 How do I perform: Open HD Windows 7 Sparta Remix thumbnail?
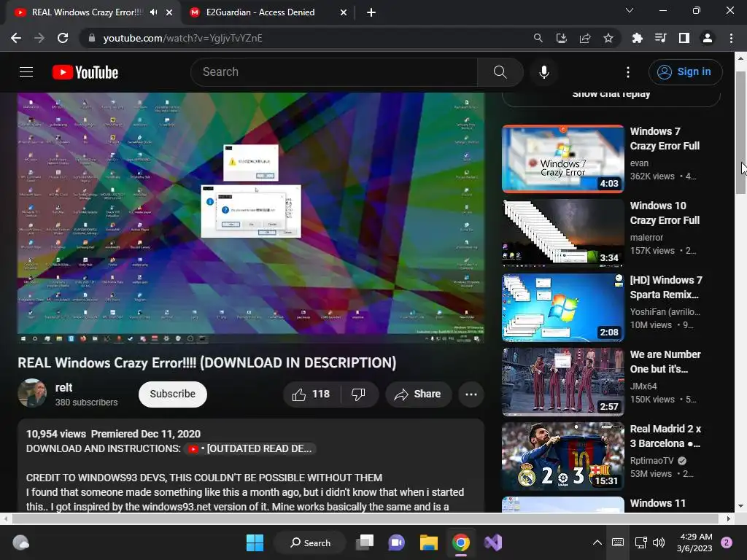pos(562,308)
